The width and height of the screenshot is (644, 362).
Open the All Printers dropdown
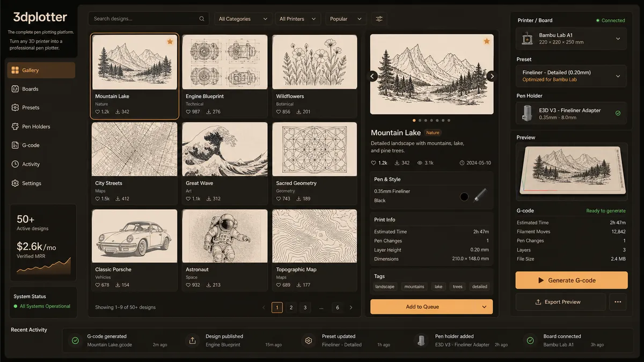pyautogui.click(x=298, y=19)
